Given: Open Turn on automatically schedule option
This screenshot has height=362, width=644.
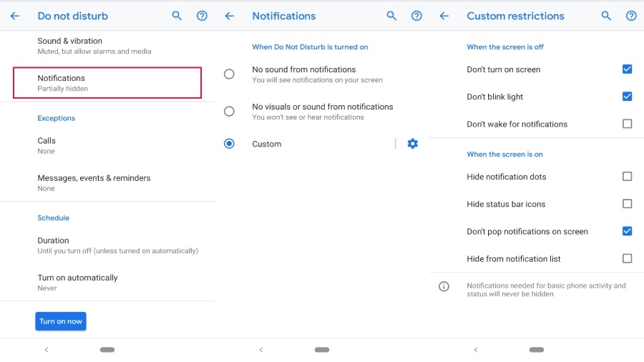Looking at the screenshot, I should [x=107, y=282].
